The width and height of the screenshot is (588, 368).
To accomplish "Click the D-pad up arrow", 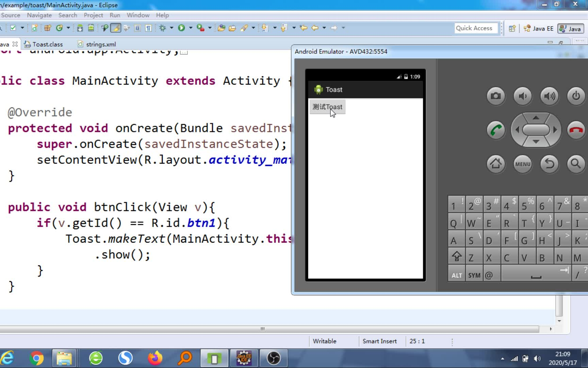I will 536,118.
